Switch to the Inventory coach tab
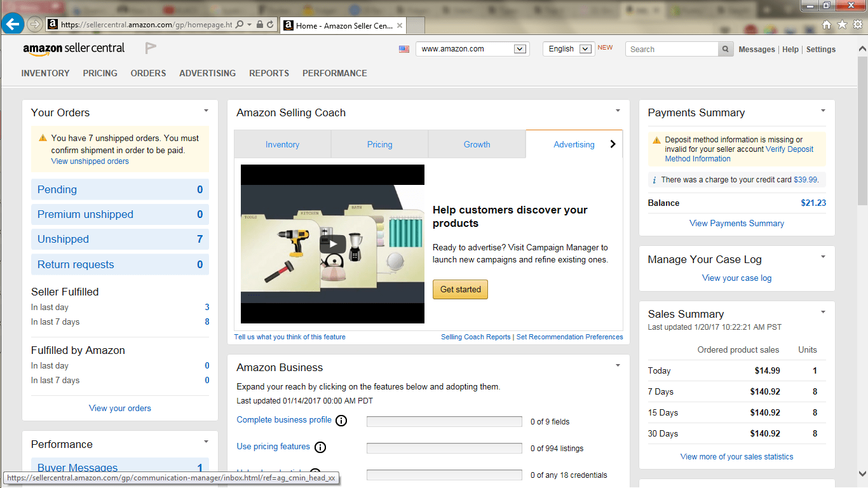The height and width of the screenshot is (488, 868). click(283, 144)
